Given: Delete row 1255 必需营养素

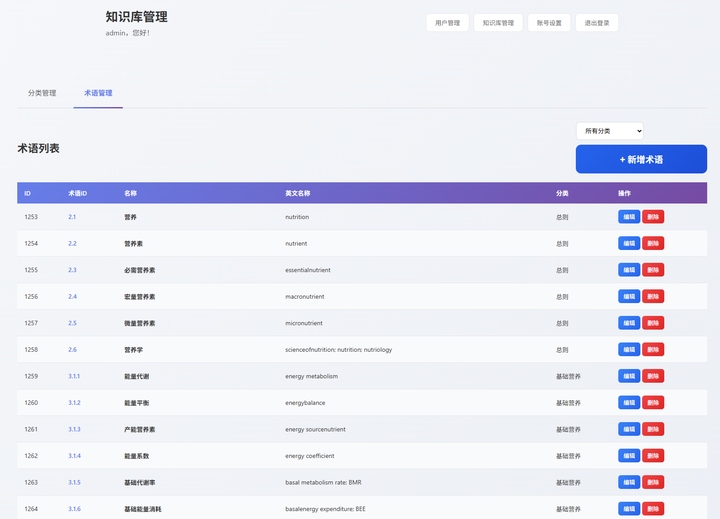Looking at the screenshot, I should tap(652, 270).
